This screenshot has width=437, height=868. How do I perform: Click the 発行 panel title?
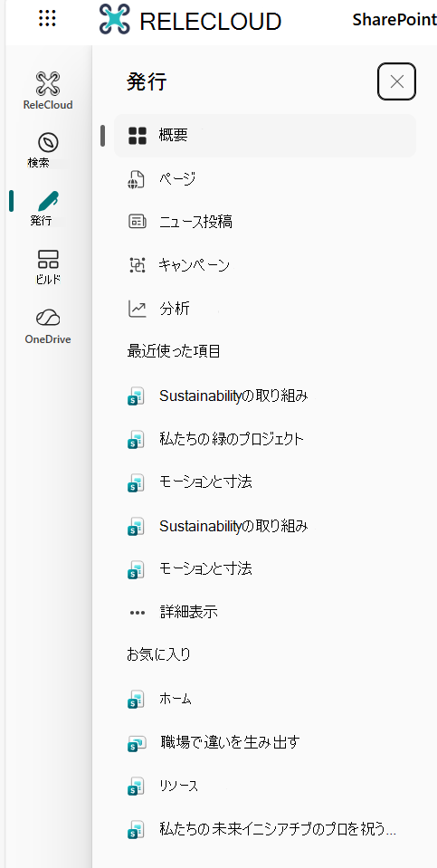click(x=147, y=81)
